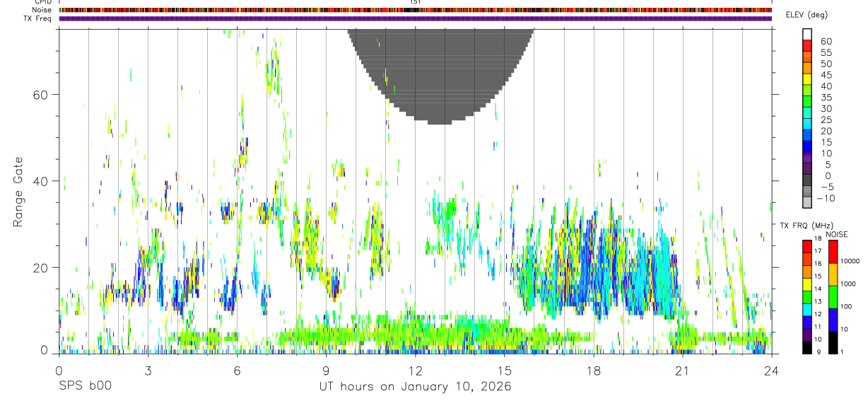Click the white top swatch in ELEV legend

tap(807, 33)
